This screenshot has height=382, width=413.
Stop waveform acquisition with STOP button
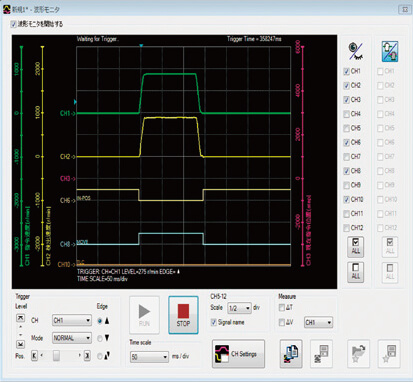(x=183, y=315)
